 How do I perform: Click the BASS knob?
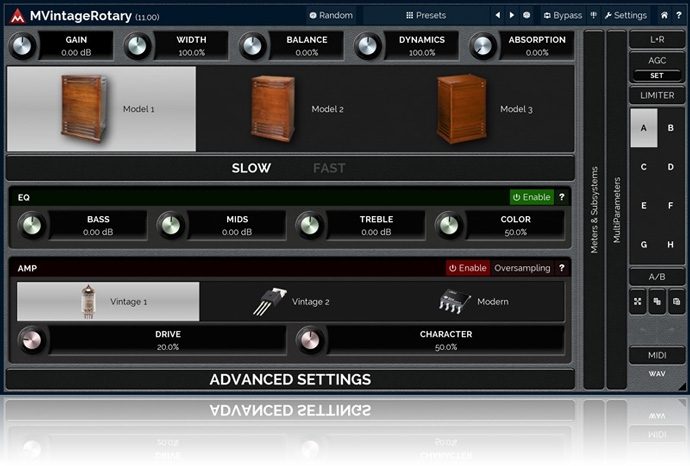coord(32,225)
